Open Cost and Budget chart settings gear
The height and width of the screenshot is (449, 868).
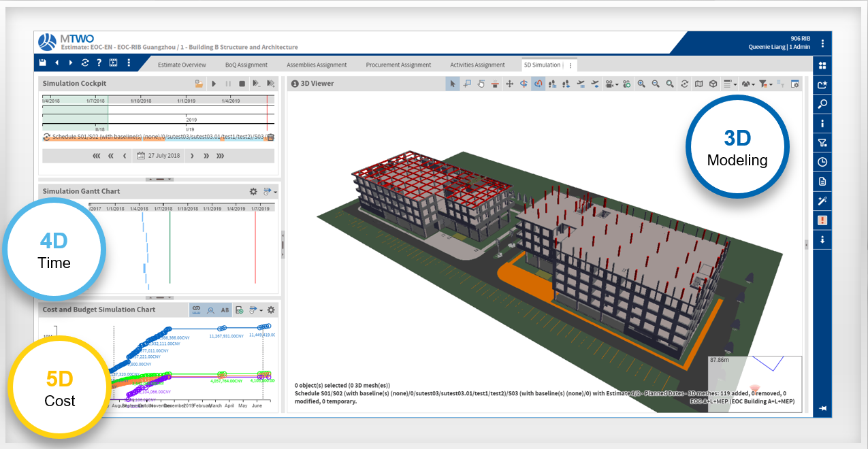click(x=271, y=310)
